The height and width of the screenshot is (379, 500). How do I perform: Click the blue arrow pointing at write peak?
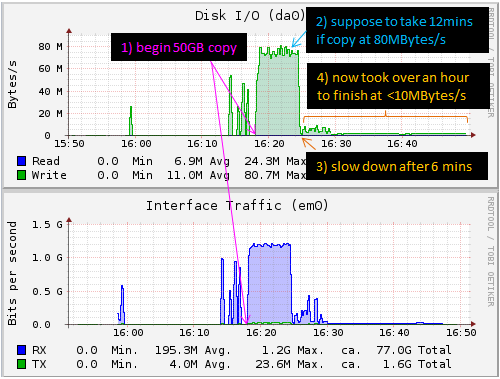(299, 39)
